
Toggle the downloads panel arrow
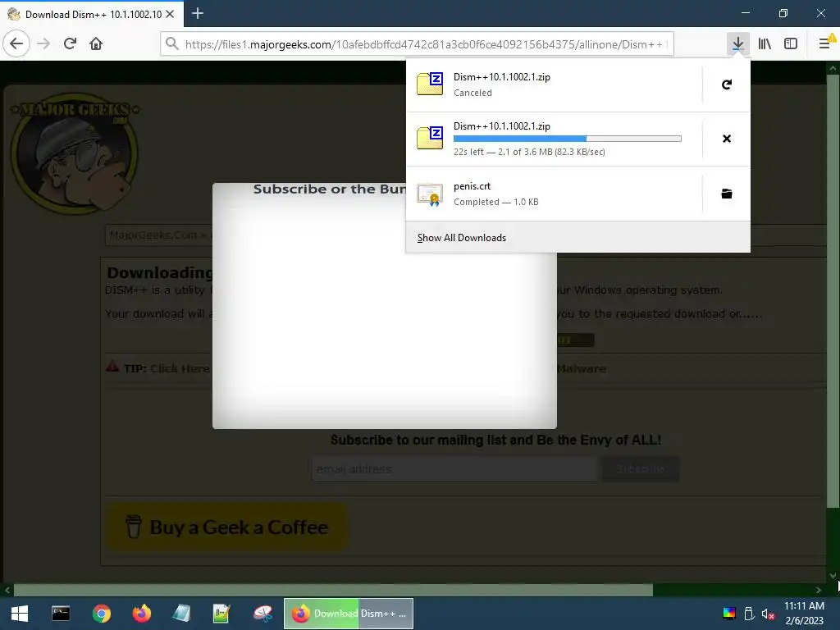737,43
